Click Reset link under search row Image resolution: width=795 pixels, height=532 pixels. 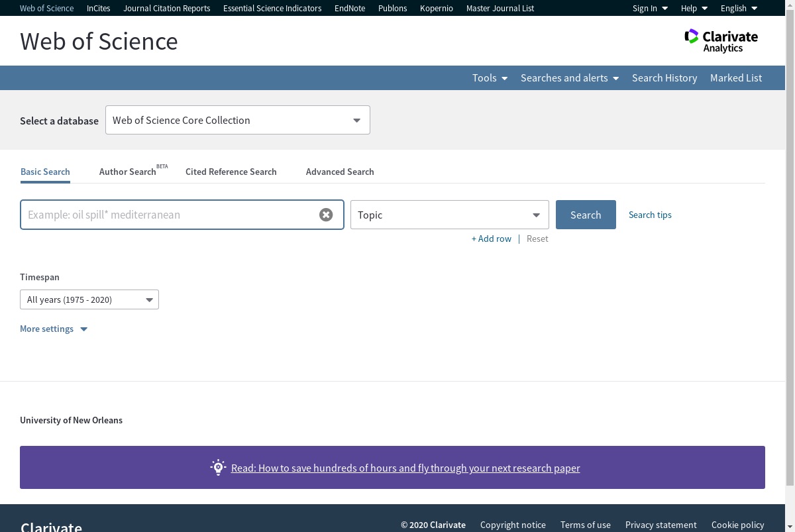coord(537,239)
